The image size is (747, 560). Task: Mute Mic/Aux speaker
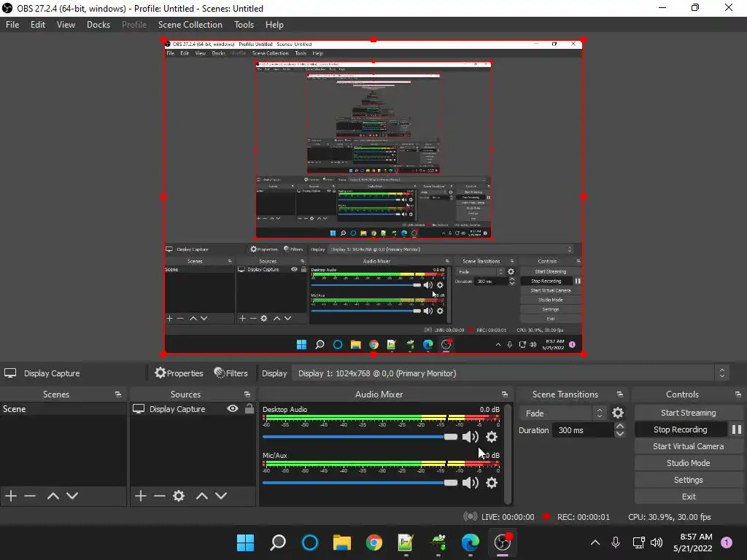[x=471, y=483]
